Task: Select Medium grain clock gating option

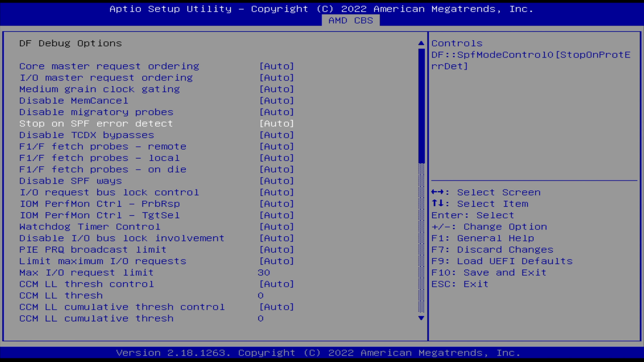Action: click(100, 89)
